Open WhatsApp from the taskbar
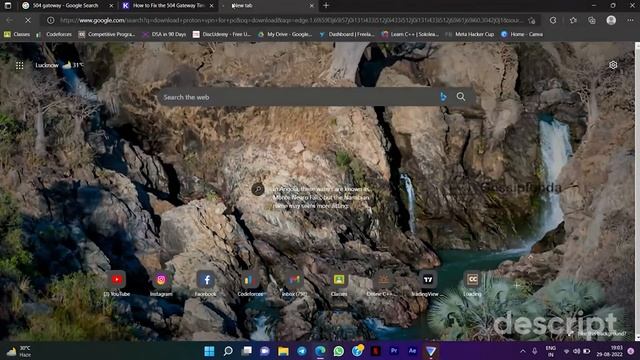640x360 pixels. [x=338, y=351]
